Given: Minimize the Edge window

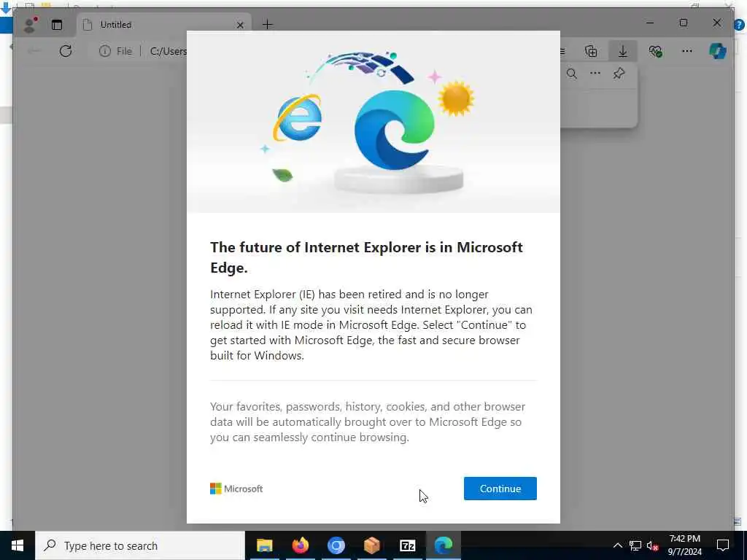Looking at the screenshot, I should point(650,23).
